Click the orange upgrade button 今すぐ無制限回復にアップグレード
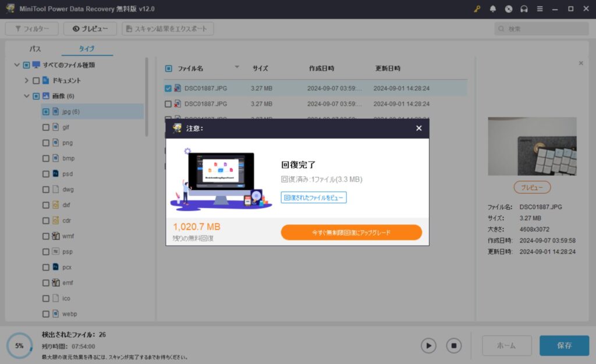Image resolution: width=596 pixels, height=364 pixels. pyautogui.click(x=351, y=232)
